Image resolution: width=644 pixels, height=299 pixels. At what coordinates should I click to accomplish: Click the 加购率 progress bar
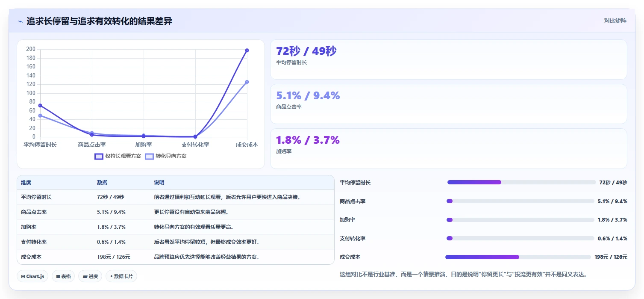520,220
